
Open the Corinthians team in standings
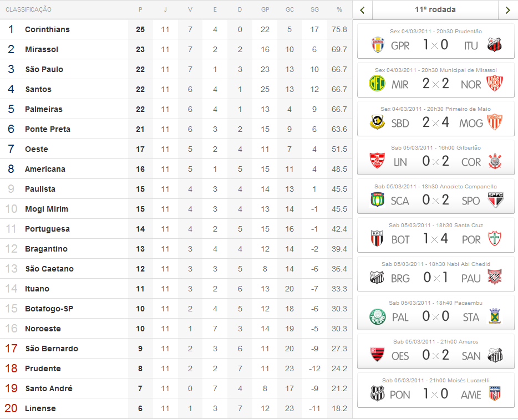47,29
